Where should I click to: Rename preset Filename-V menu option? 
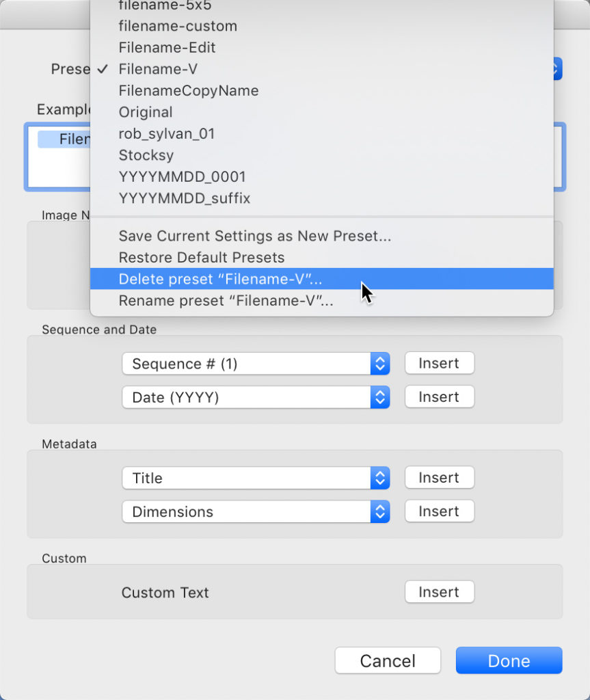pyautogui.click(x=226, y=301)
